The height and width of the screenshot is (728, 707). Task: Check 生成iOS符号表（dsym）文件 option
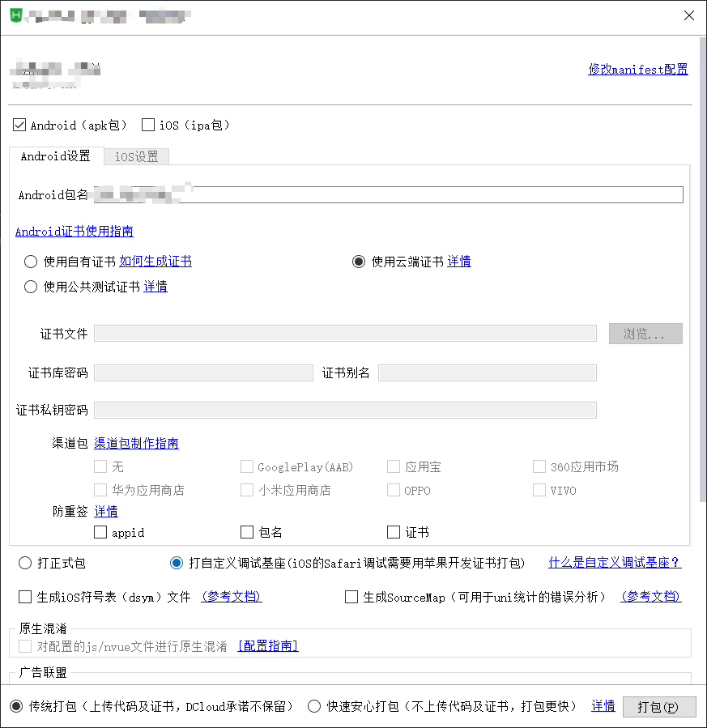24,597
